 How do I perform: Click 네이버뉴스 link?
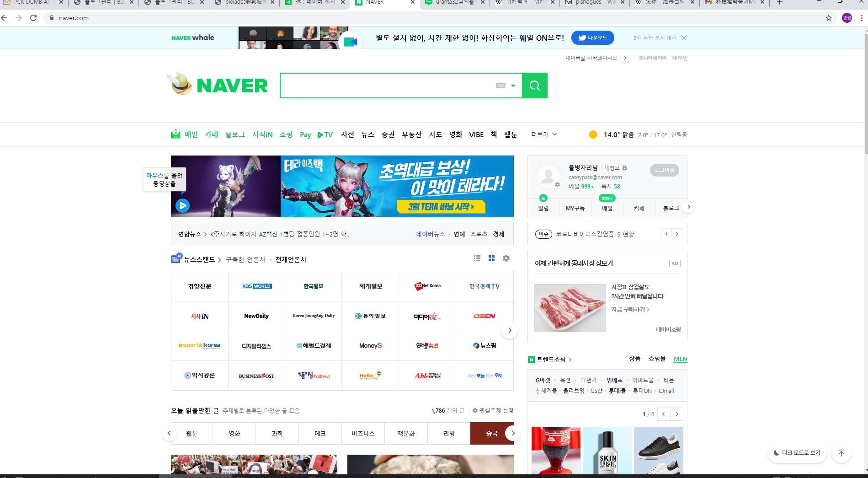click(431, 234)
